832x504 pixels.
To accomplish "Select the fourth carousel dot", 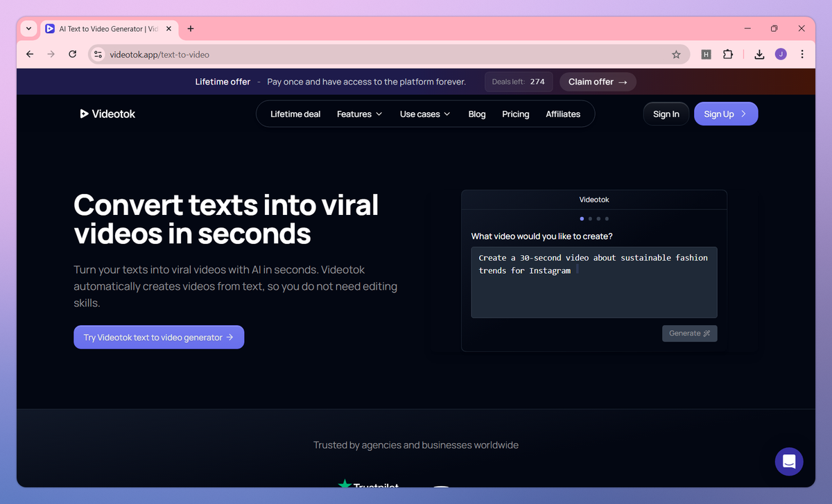I will tap(607, 218).
